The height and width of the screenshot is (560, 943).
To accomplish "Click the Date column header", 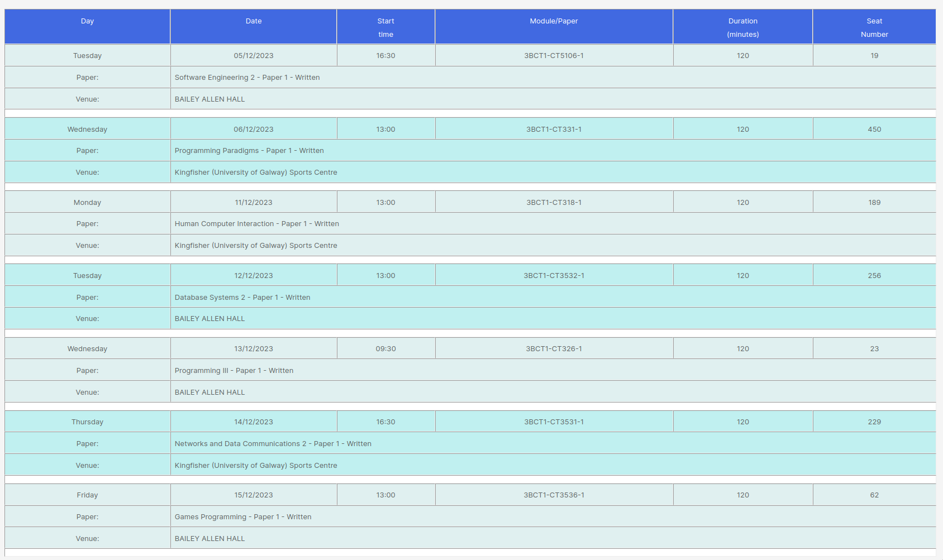I will [x=254, y=26].
